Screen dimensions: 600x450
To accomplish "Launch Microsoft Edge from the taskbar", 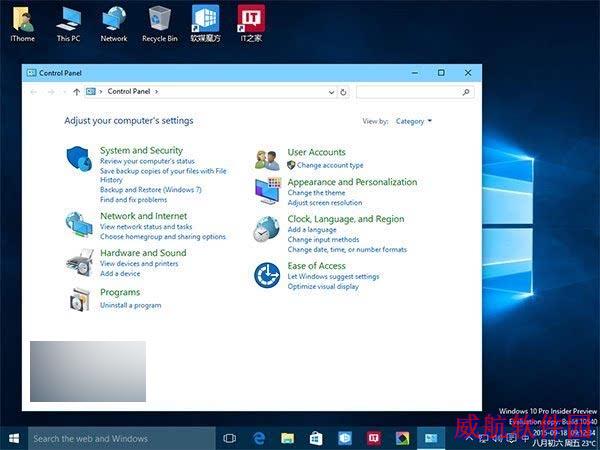I will (259, 438).
